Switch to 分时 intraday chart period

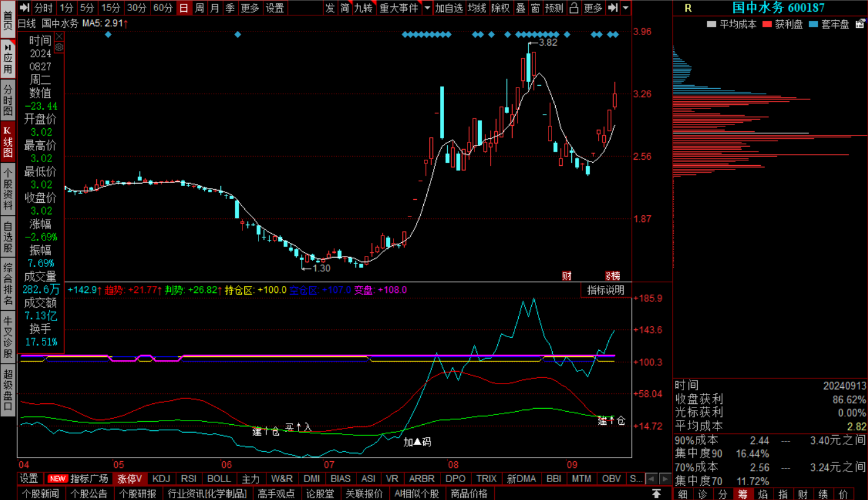pos(43,8)
